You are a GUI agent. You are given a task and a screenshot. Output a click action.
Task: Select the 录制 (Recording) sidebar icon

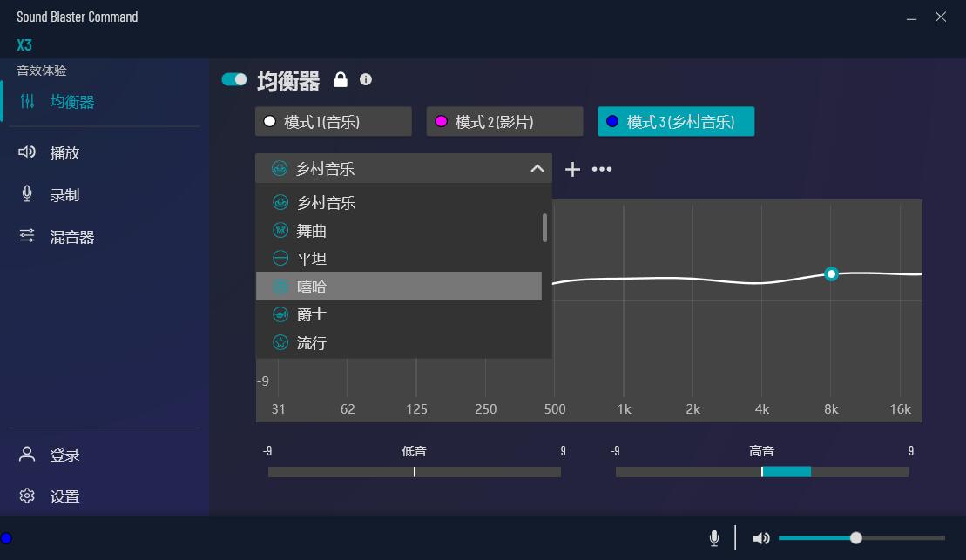64,194
